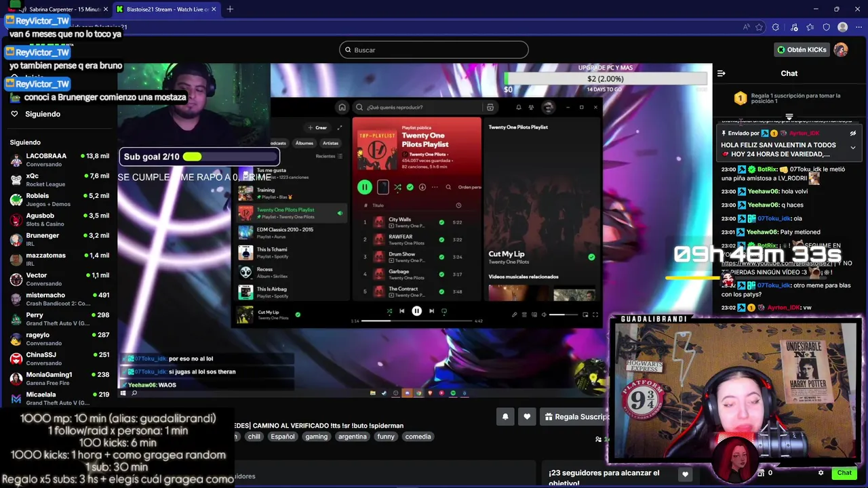
Task: Open the Recess album in library
Action: [x=292, y=272]
